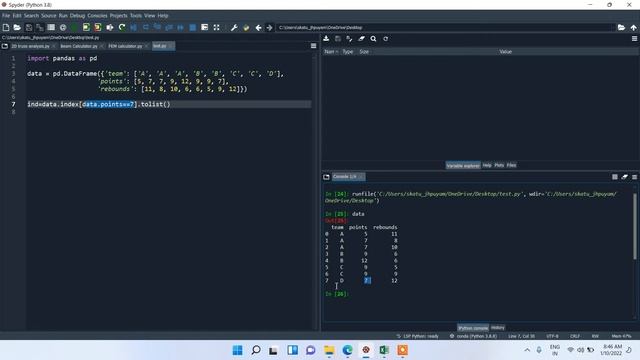640x360 pixels.
Task: Close the FEM calculator.py tab
Action: click(x=147, y=46)
